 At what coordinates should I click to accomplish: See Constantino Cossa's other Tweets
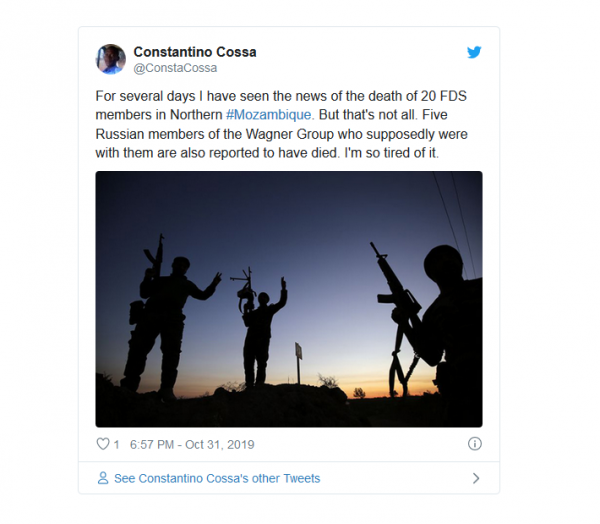point(217,478)
